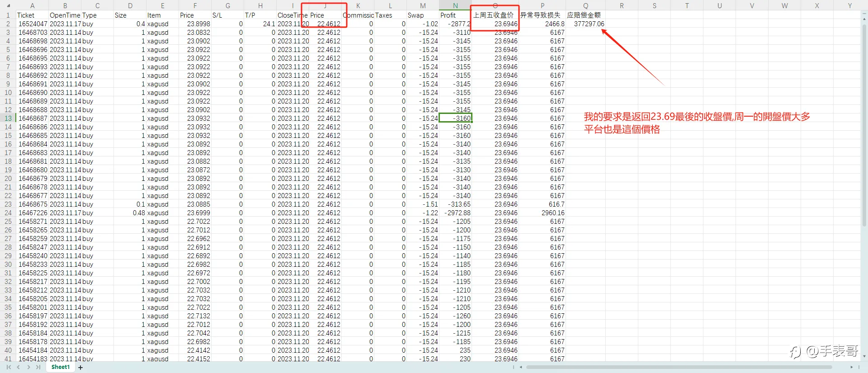868x373 pixels.
Task: Click the Size header cell
Action: point(130,15)
